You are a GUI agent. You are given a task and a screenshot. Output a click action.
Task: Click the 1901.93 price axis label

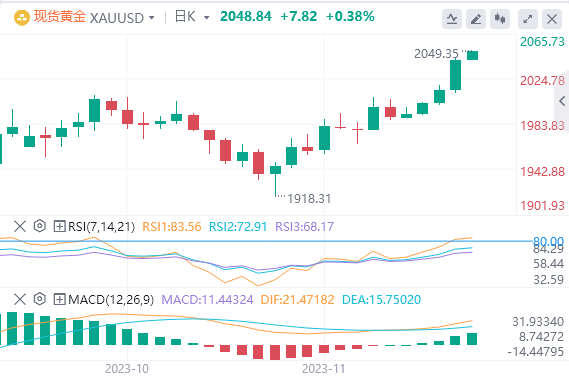[543, 206]
